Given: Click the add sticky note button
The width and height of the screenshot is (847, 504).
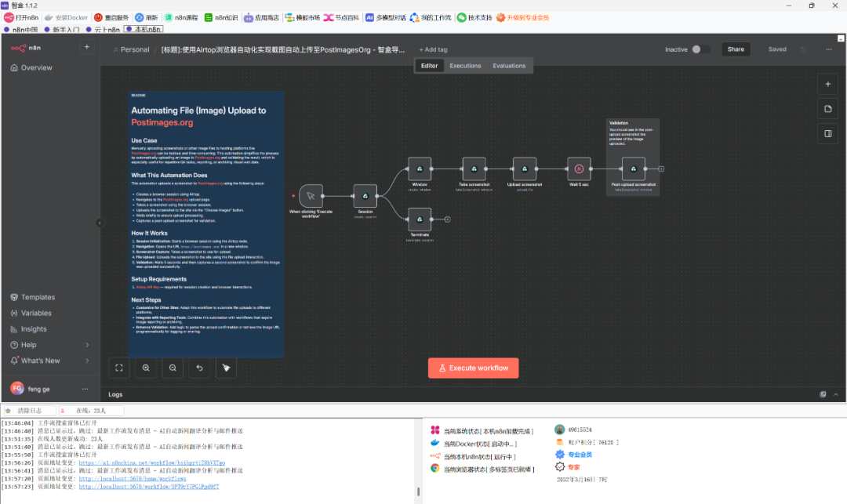Looking at the screenshot, I should tap(827, 109).
